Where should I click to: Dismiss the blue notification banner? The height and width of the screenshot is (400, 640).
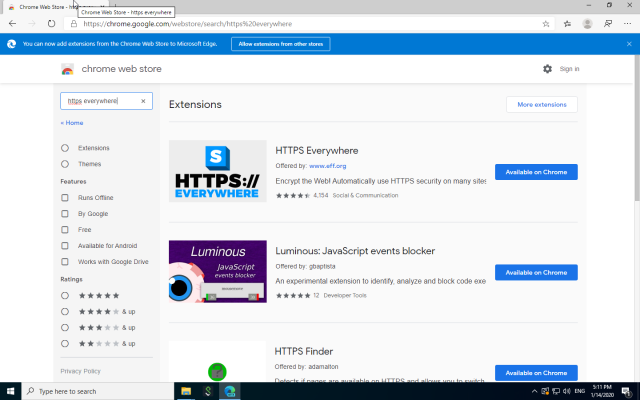coord(629,44)
